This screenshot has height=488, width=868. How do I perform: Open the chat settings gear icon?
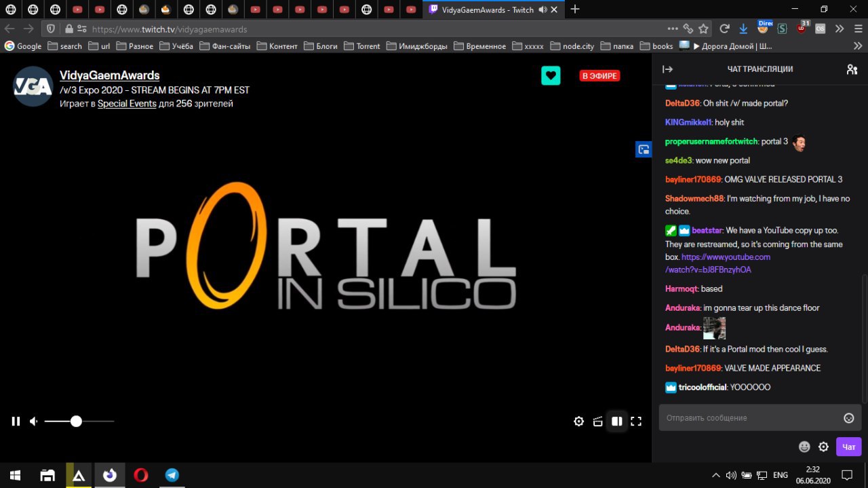[x=823, y=447]
